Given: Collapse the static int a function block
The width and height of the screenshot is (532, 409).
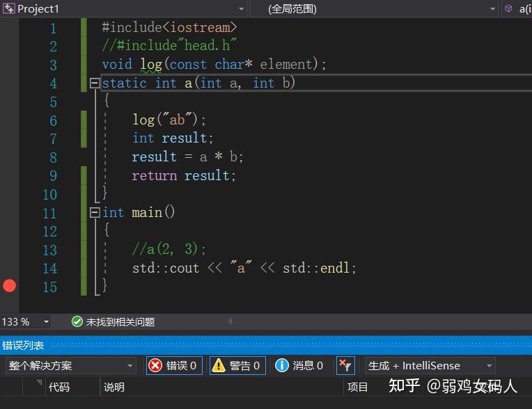Looking at the screenshot, I should click(95, 83).
